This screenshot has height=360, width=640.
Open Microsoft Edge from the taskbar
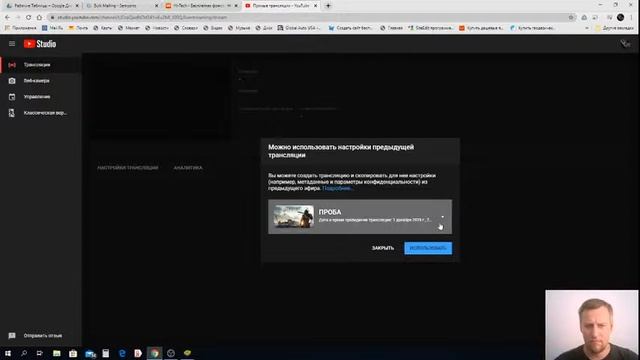click(122, 353)
